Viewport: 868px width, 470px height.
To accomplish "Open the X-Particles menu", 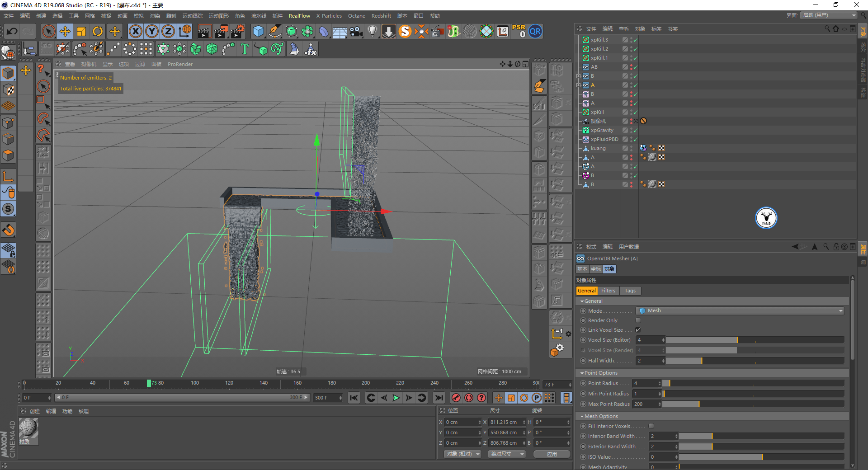I will point(329,16).
